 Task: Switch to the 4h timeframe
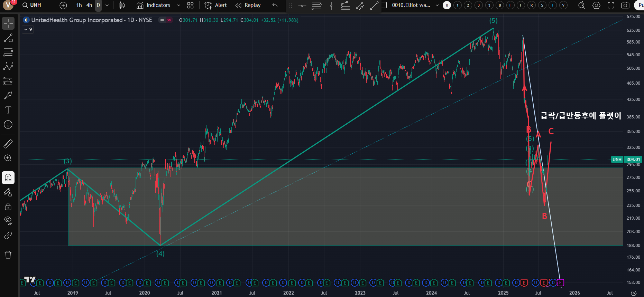pyautogui.click(x=89, y=5)
